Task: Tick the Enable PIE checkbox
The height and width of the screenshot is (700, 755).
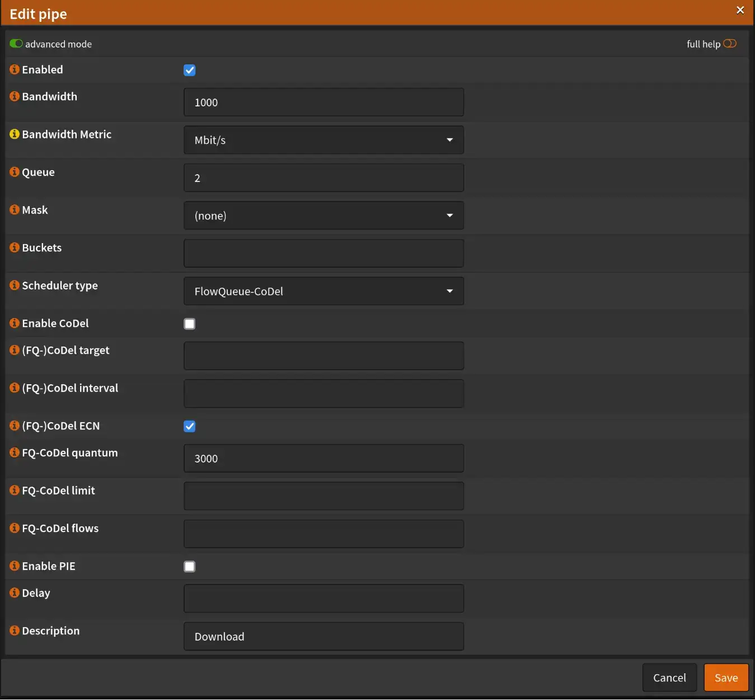Action: coord(190,567)
